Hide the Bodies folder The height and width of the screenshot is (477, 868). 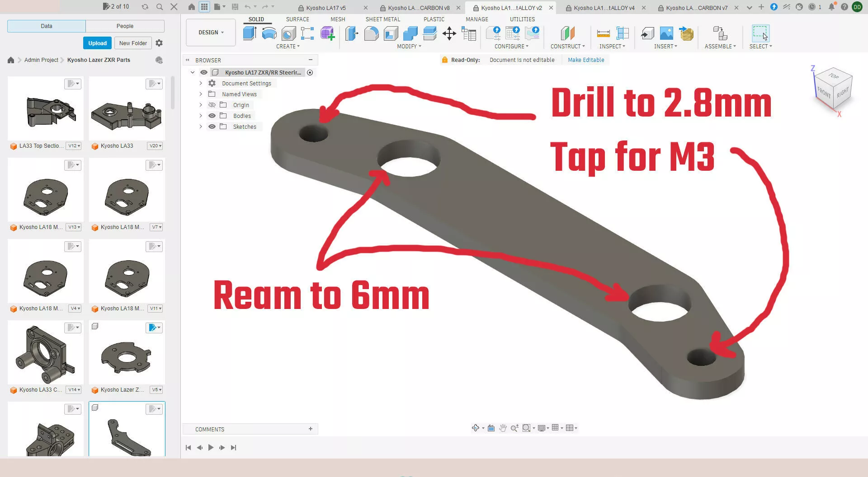tap(212, 116)
